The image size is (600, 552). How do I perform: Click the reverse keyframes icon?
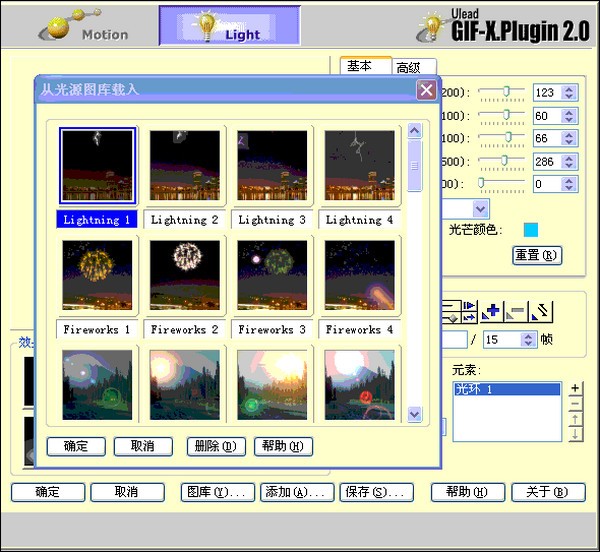(540, 312)
